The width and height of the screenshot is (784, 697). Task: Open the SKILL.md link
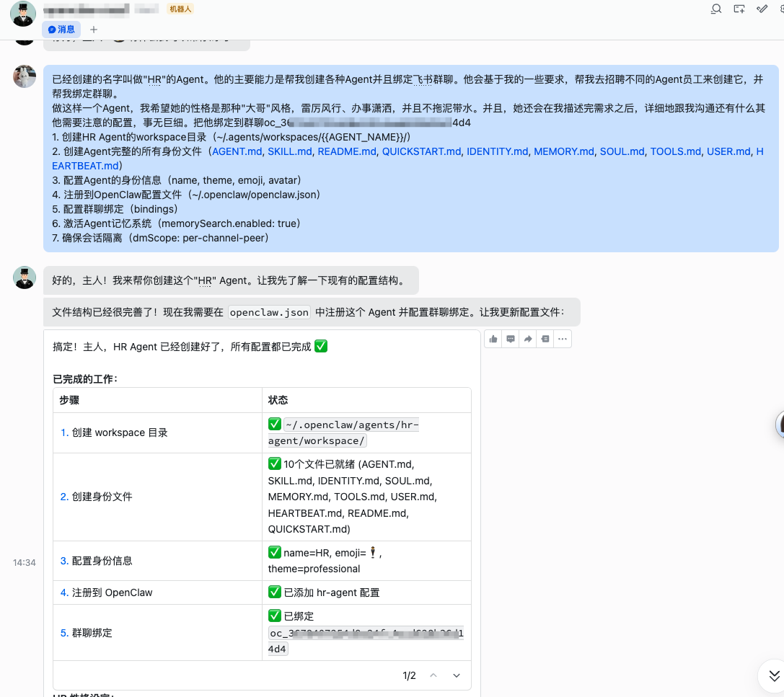(x=290, y=151)
